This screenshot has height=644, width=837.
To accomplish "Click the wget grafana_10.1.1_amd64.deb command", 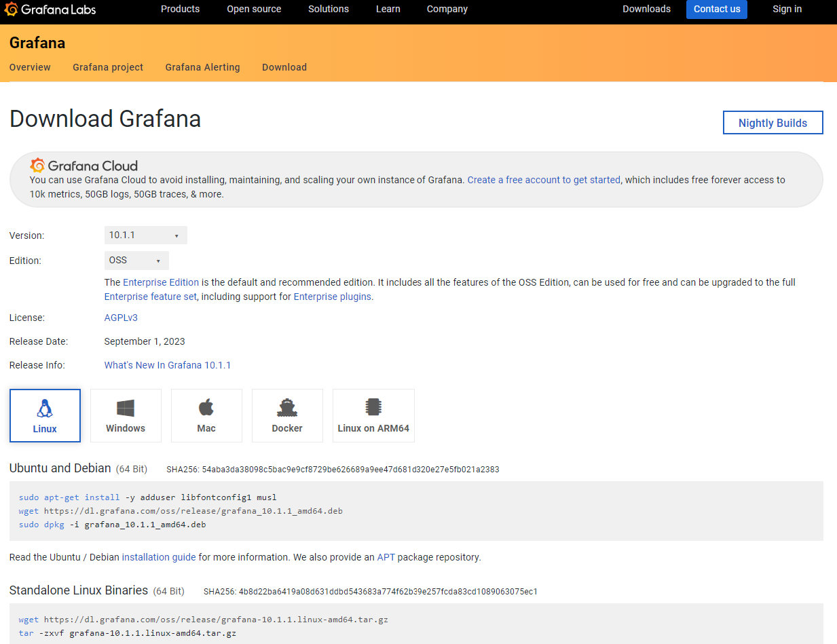I will point(181,511).
